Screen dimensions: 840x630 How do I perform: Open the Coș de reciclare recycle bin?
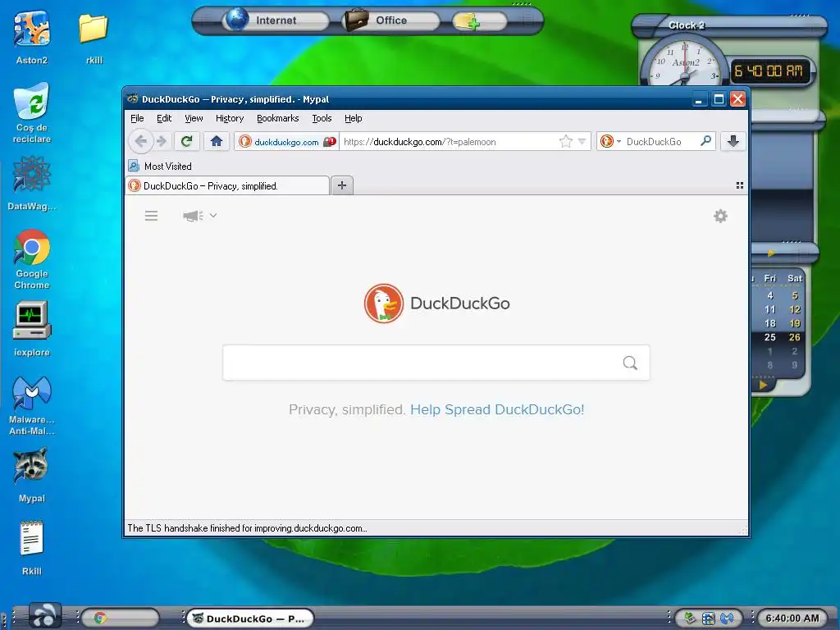click(32, 112)
